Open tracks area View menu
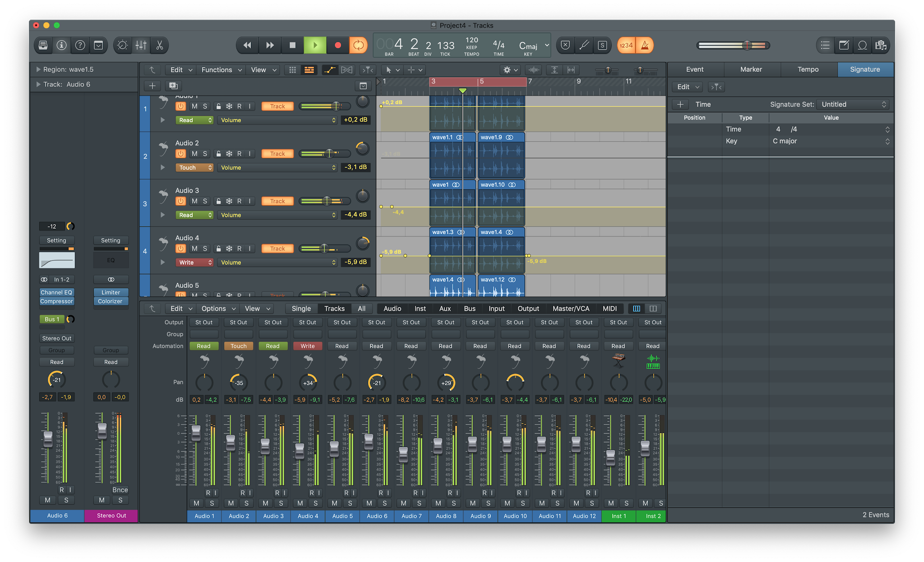 (263, 70)
